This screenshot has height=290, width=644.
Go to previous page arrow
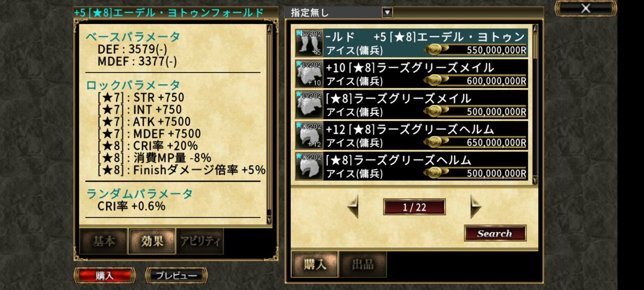pos(353,207)
